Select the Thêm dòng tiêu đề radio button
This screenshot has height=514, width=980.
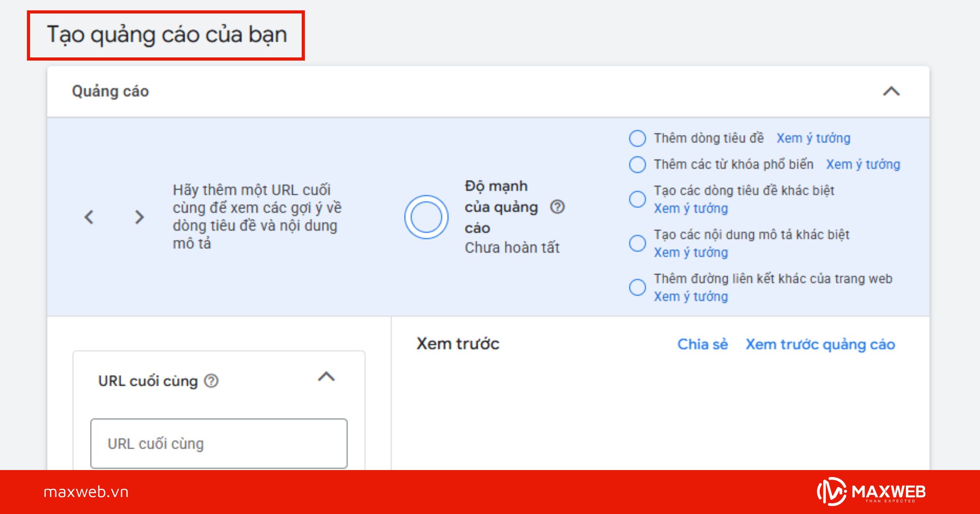(x=637, y=138)
